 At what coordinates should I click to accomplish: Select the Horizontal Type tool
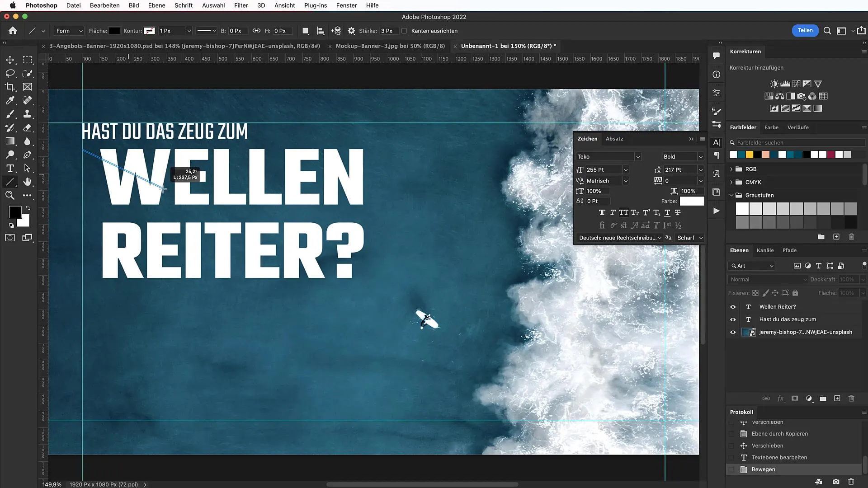point(10,168)
